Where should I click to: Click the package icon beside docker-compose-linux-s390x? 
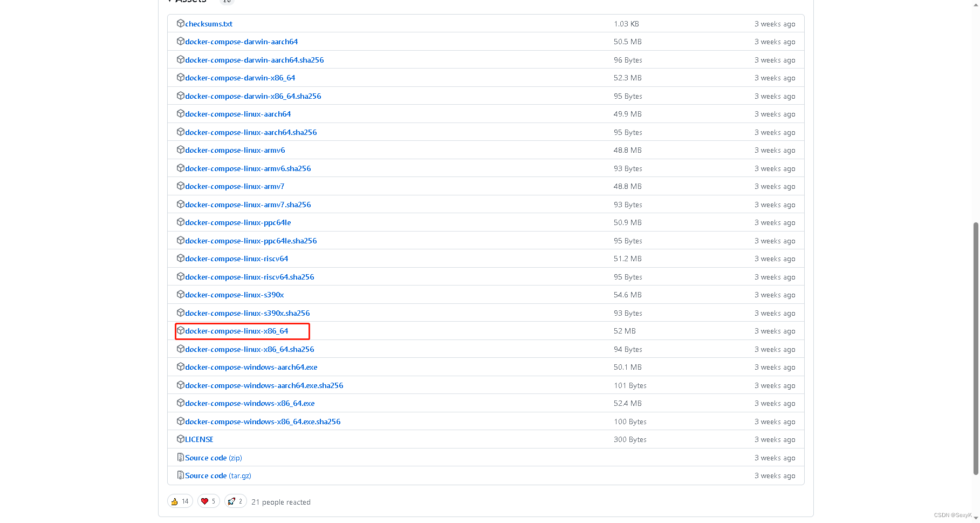pyautogui.click(x=181, y=294)
